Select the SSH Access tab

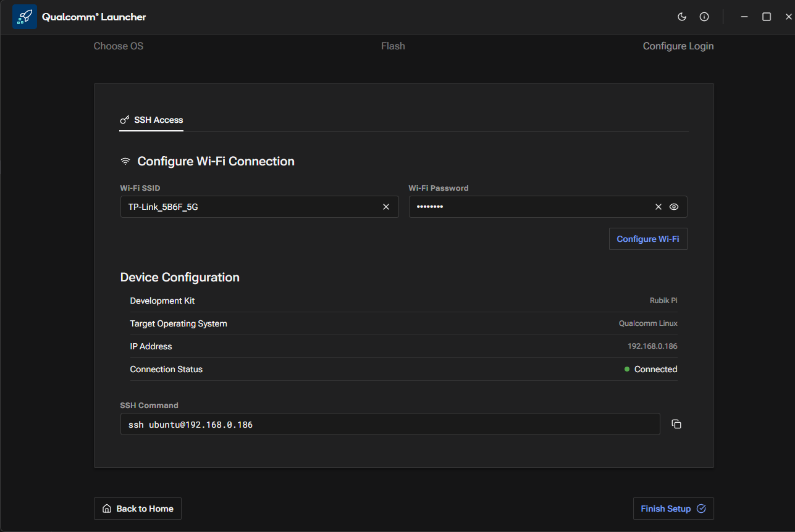(x=152, y=120)
